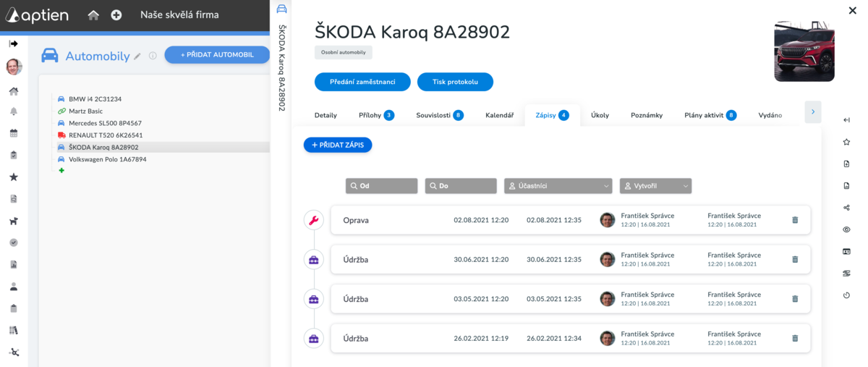Open the Údržba record dated 26.02.2021
Screen dimensions: 868x367
tap(570, 338)
